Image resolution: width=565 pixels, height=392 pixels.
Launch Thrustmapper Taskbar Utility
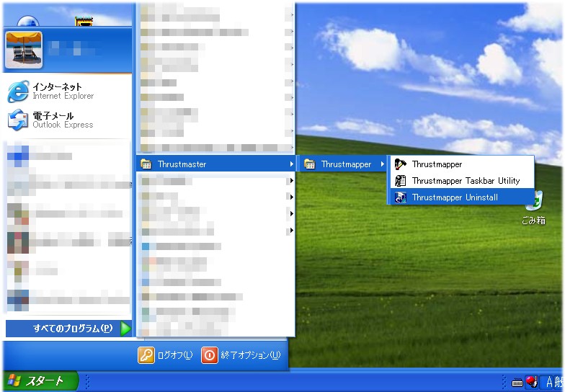(462, 180)
